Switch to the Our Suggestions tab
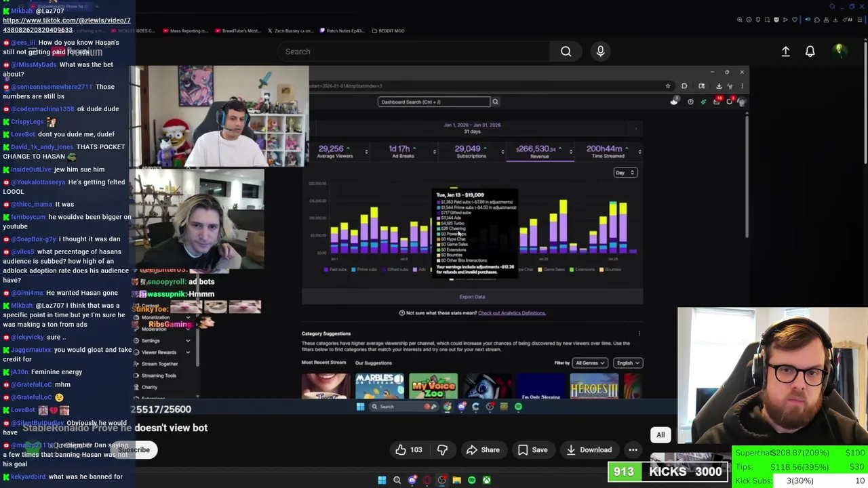 [x=373, y=363]
